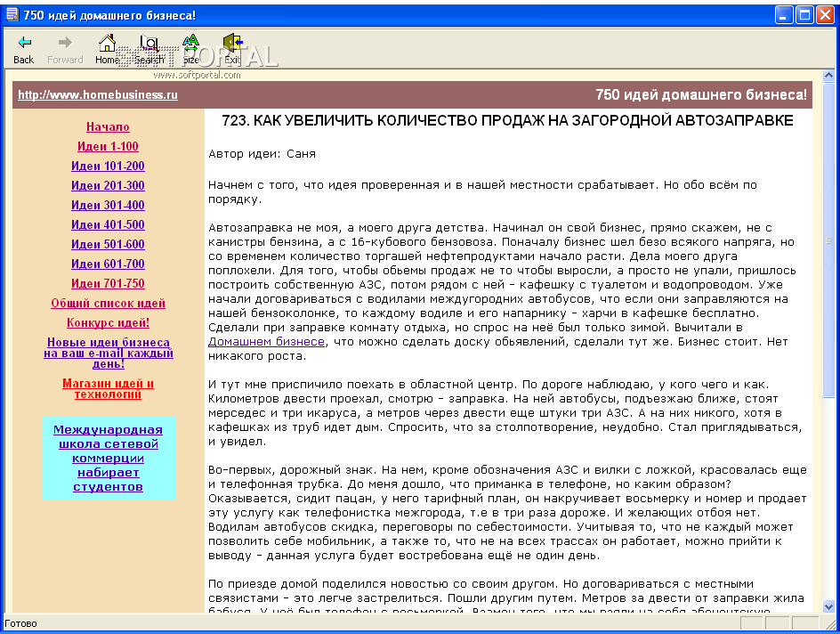The height and width of the screenshot is (634, 840).
Task: Open Идеи 601-700 section
Action: [108, 264]
